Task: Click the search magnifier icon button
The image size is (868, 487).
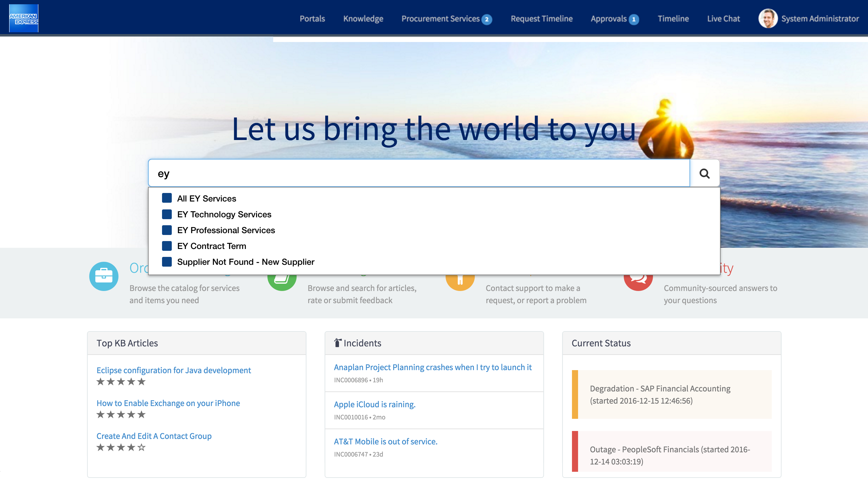Action: 704,173
